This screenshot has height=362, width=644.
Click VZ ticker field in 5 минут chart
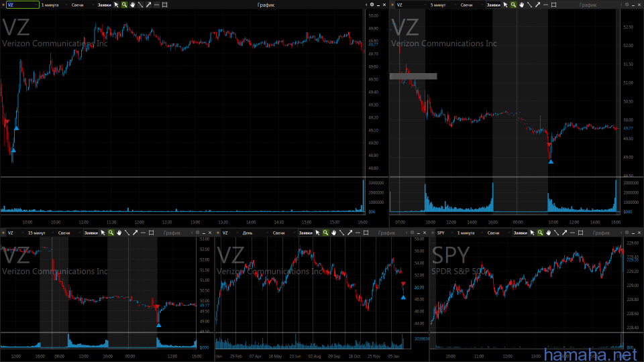tap(411, 5)
